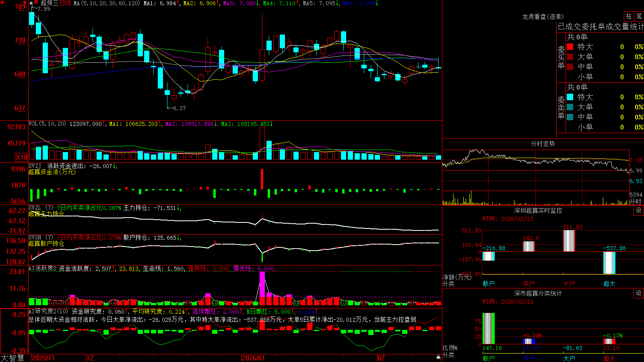Image resolution: width=644 pixels, height=362 pixels.
Task: Click the 2026/01 marker on the timeline
Action: [x=254, y=358]
